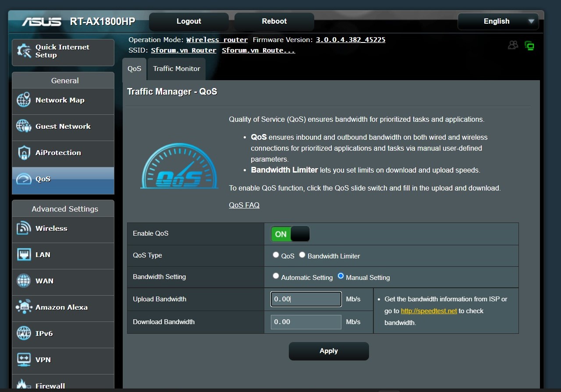
Task: Click the VPN monitor icon
Action: click(24, 360)
